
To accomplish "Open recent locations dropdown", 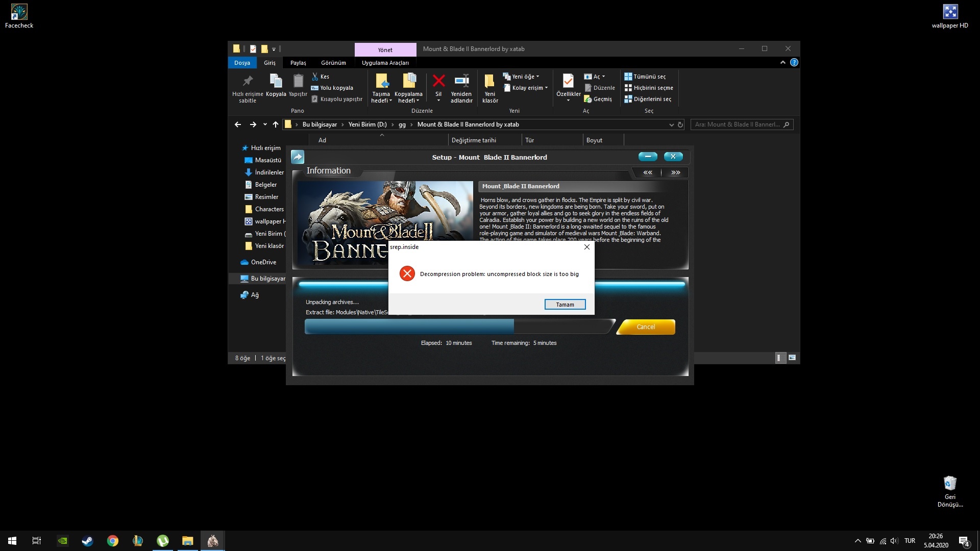I will pyautogui.click(x=265, y=124).
